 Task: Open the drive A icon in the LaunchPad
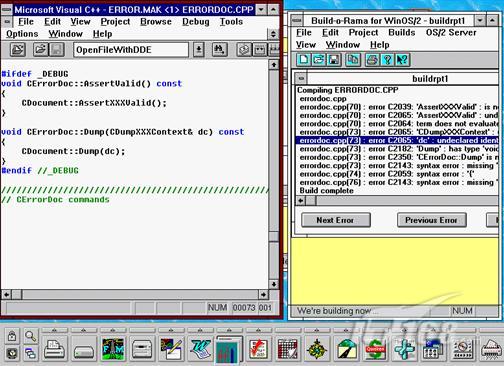click(x=83, y=349)
